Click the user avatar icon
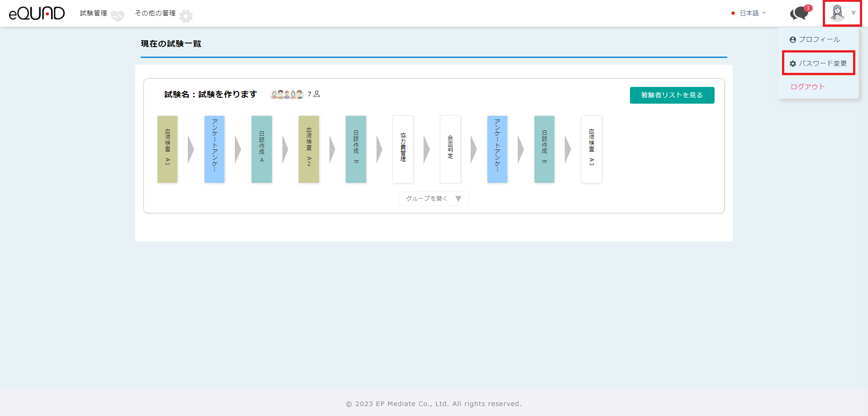The height and width of the screenshot is (416, 868). click(x=837, y=13)
